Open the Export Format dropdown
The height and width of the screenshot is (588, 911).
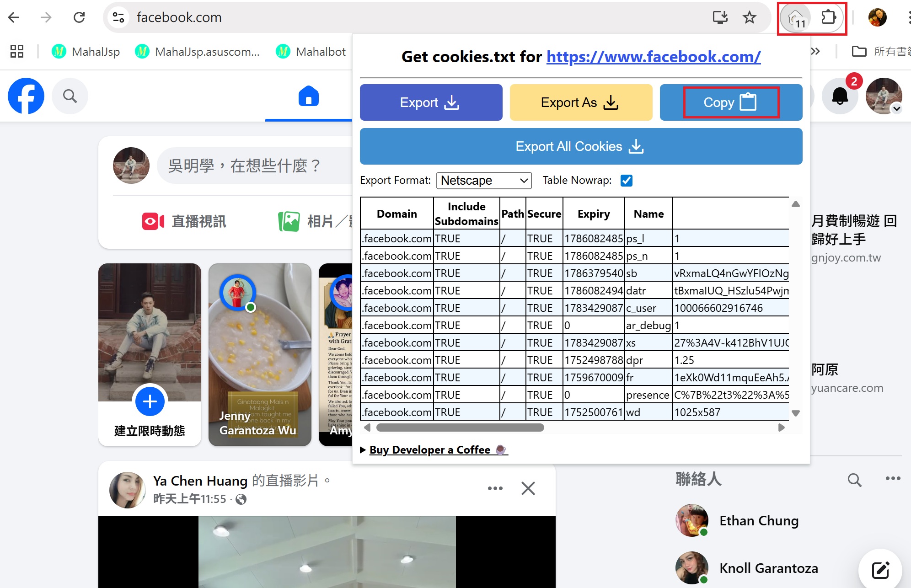click(x=484, y=181)
